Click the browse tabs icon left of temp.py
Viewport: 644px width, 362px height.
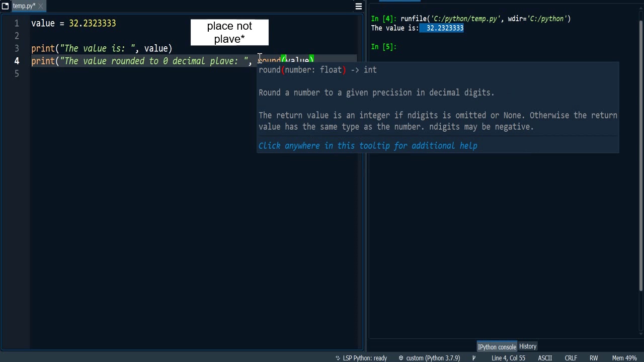(x=5, y=6)
